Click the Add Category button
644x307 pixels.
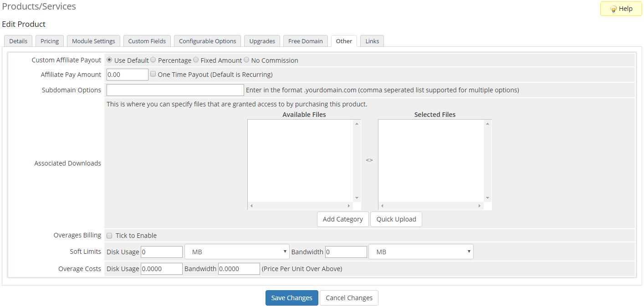[342, 219]
